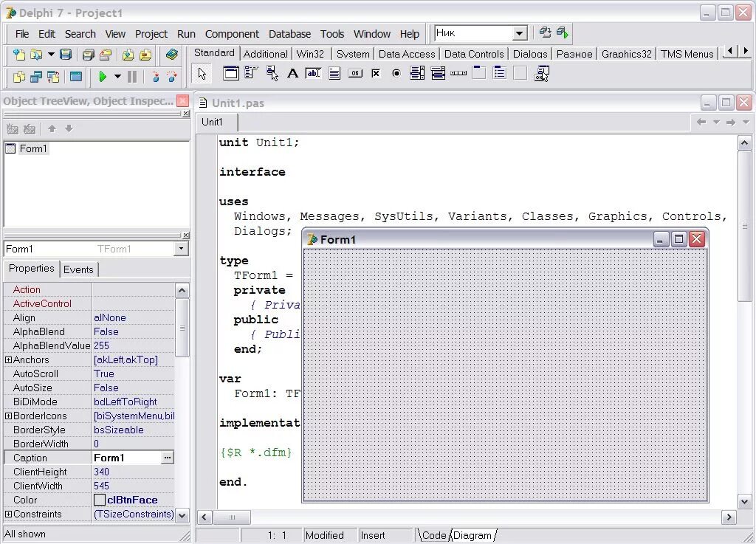
Task: Click the Set debug desktop icon
Action: 562,32
